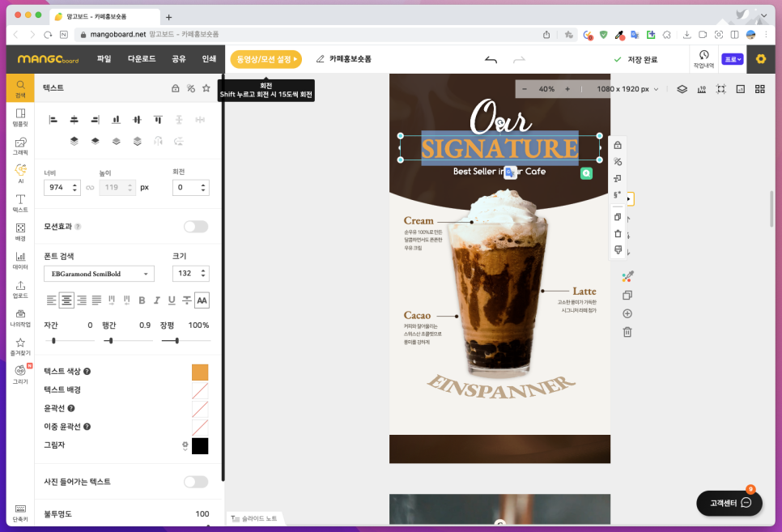
Task: Click the orange settings gear icon
Action: pos(761,59)
